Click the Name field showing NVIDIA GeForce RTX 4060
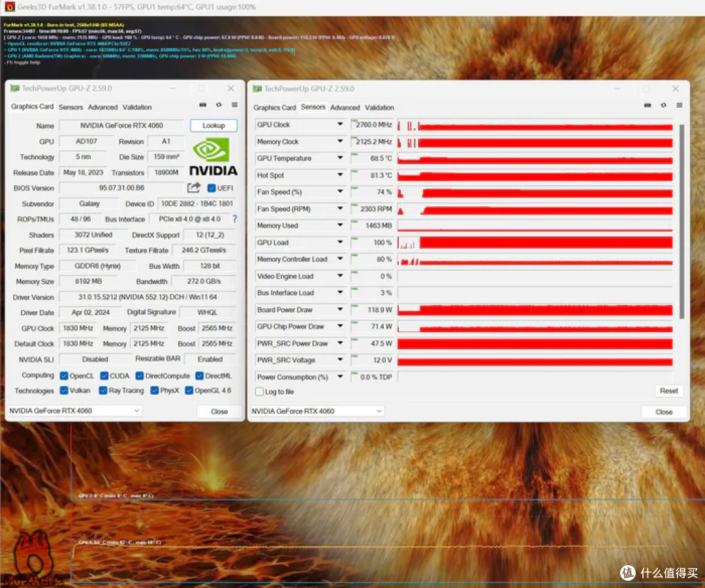Image resolution: width=705 pixels, height=588 pixels. click(121, 125)
